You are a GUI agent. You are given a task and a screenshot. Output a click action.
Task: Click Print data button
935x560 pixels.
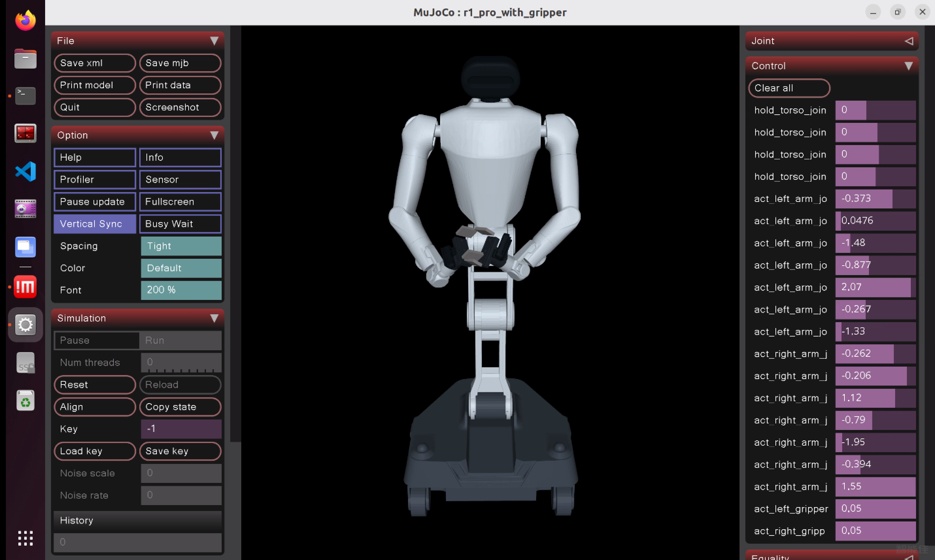click(180, 85)
